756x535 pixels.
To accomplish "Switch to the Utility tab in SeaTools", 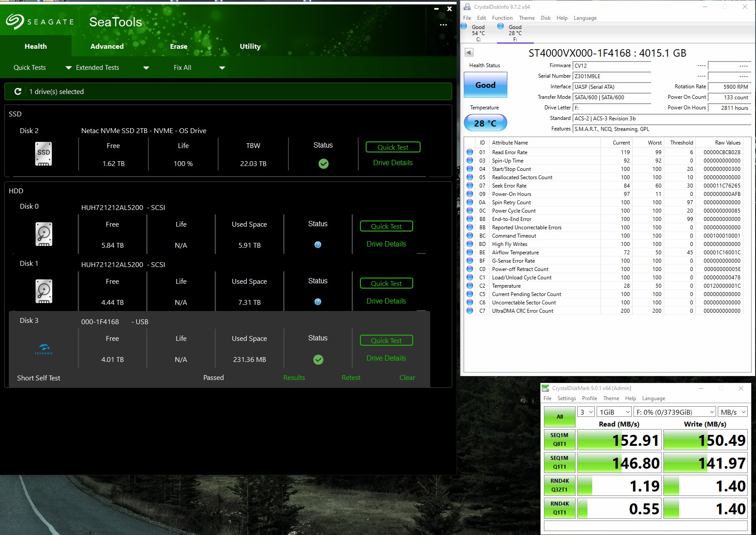I will click(250, 46).
